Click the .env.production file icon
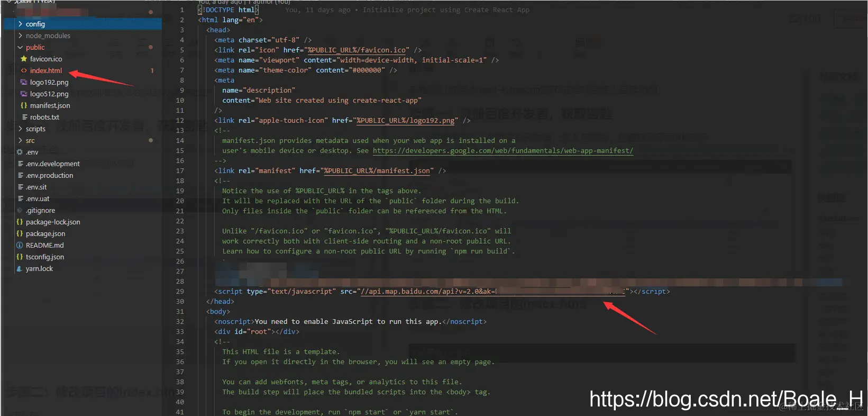The image size is (868, 416). point(20,175)
